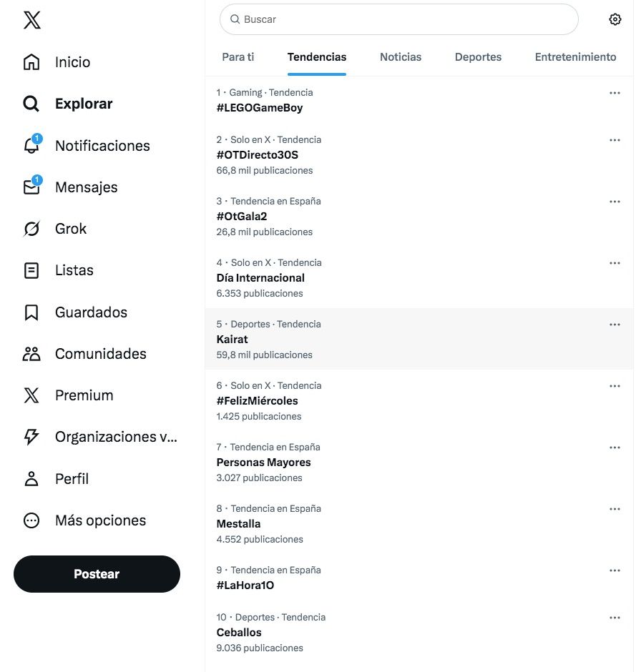Launch Grok from the sidebar
641x672 pixels.
click(x=31, y=229)
